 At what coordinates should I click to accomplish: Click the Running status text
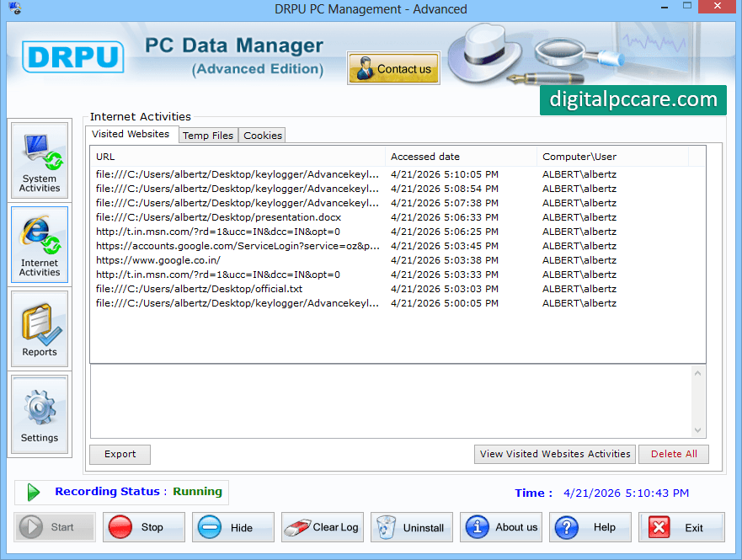point(197,492)
